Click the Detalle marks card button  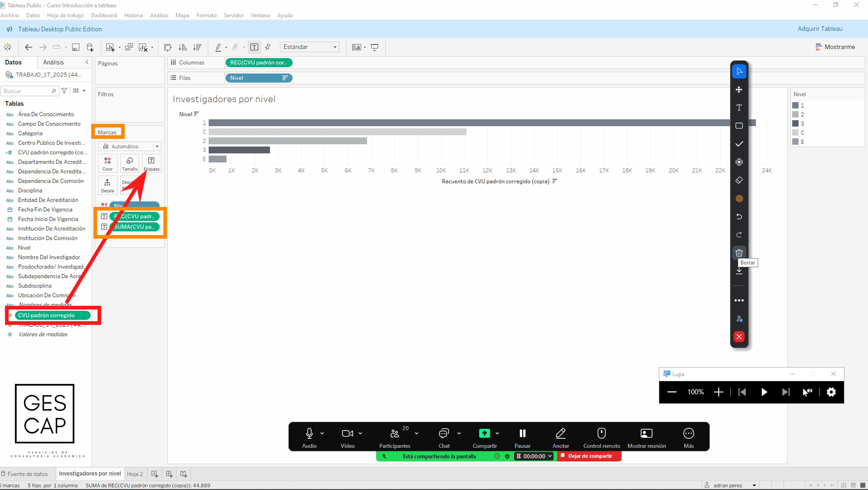(x=108, y=185)
